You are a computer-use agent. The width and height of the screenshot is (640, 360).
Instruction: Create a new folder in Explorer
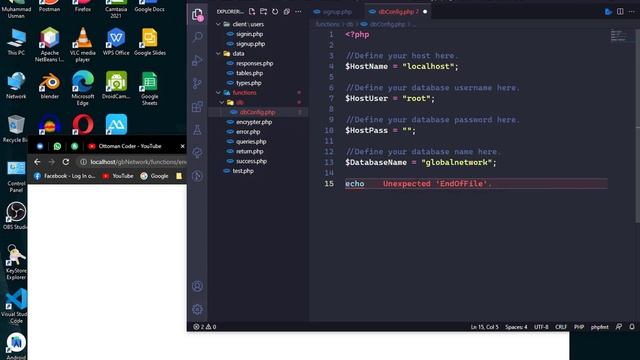[263, 11]
